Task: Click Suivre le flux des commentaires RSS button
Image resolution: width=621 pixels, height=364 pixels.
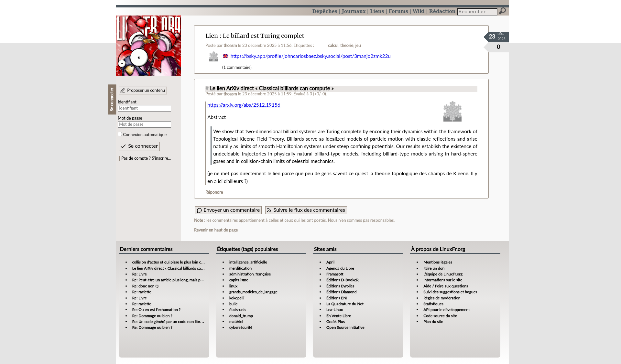Action: (x=306, y=210)
